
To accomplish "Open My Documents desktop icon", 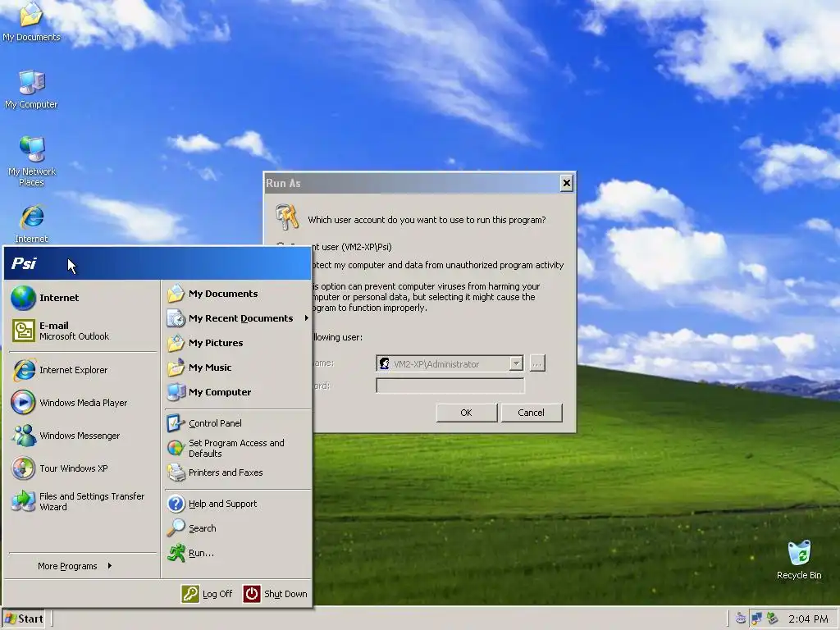I will coord(31,22).
